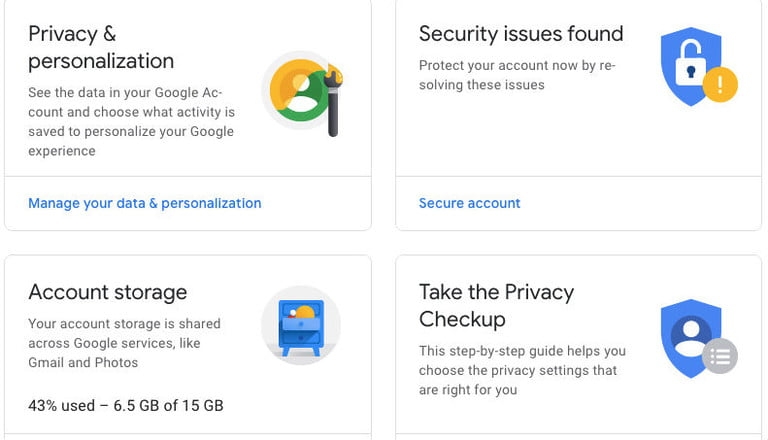This screenshot has width=768, height=440.
Task: Click the Account storage heading
Action: 107,292
